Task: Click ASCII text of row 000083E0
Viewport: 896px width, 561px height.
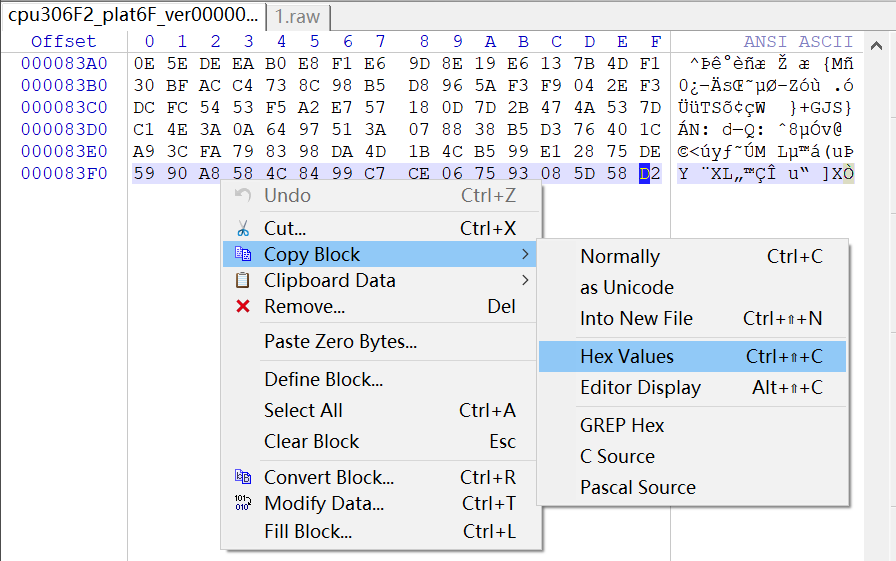Action: pos(765,151)
